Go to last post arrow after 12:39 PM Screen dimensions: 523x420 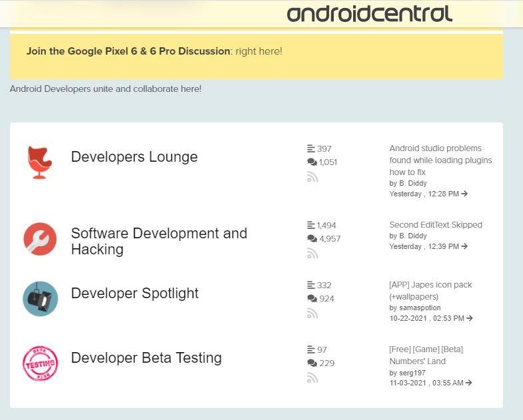(464, 246)
